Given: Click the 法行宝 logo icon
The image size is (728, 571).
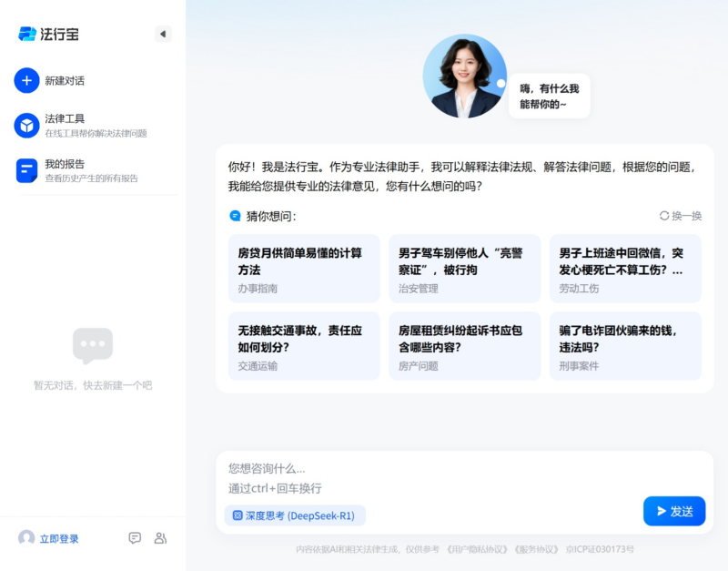Looking at the screenshot, I should pos(27,34).
